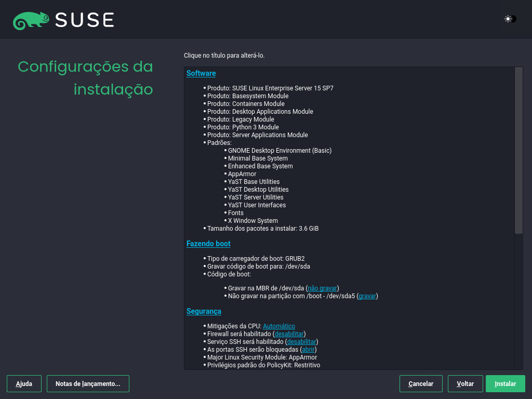Click 'YaST Server Utilities' entry

pos(256,197)
